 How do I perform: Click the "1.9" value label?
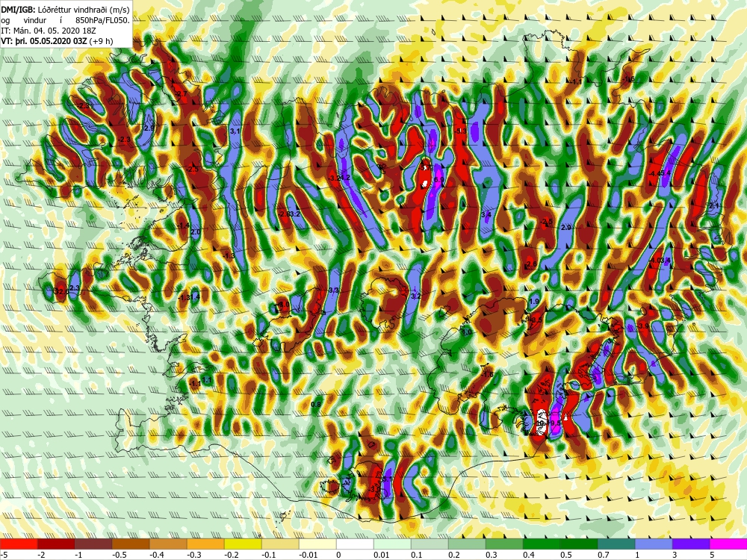(x=533, y=302)
